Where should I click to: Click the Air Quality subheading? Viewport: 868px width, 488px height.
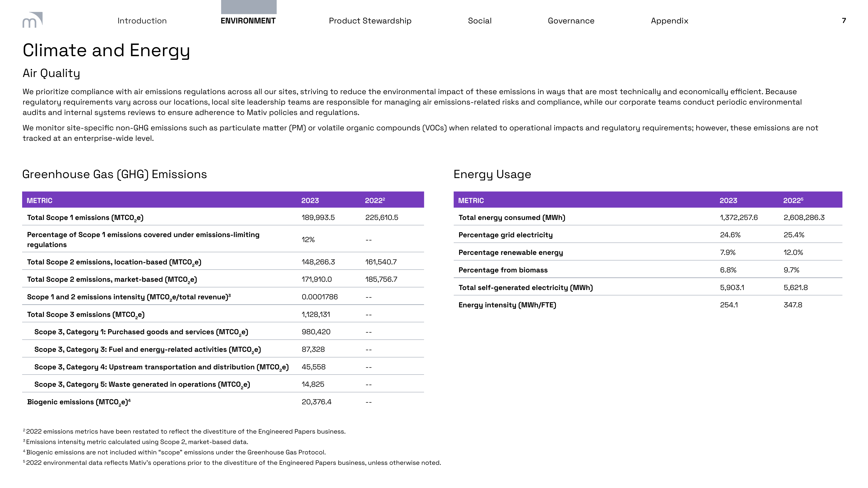pos(51,73)
